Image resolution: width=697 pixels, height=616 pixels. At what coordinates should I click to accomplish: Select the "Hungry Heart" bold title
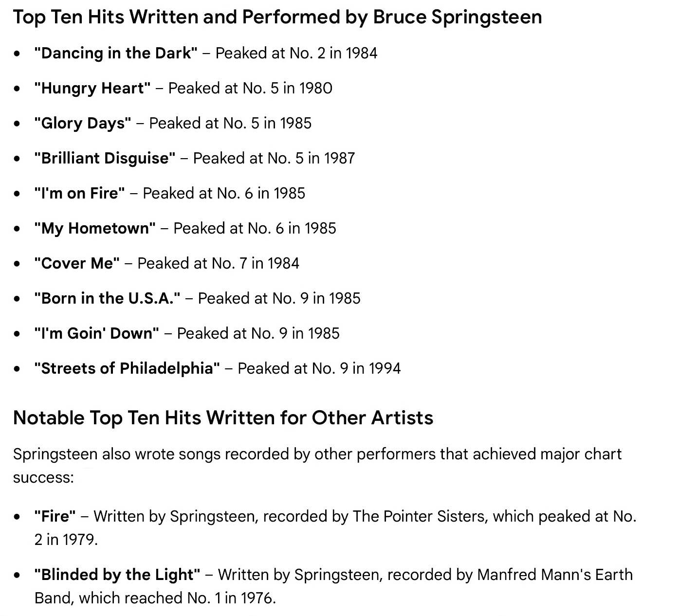click(x=92, y=88)
